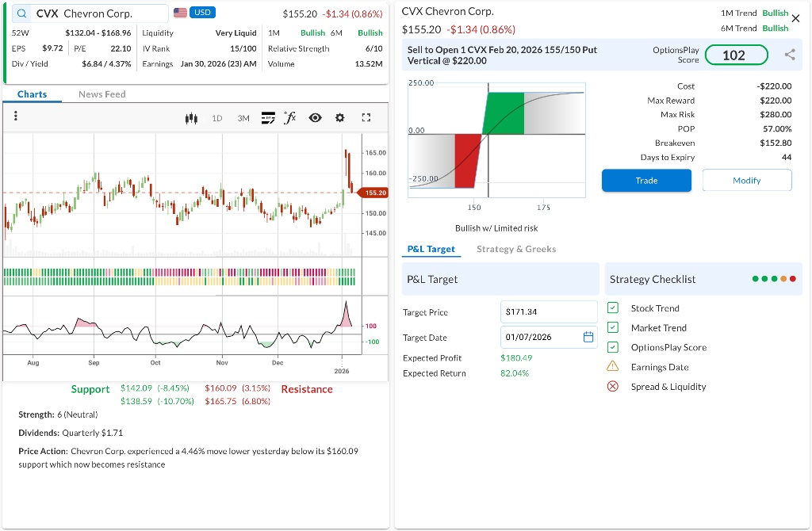
Task: Click the Target Price input field
Action: point(548,312)
